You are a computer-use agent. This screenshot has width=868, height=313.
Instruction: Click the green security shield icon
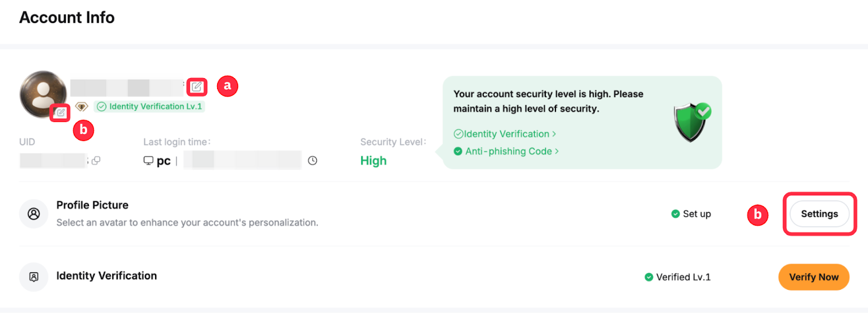692,122
